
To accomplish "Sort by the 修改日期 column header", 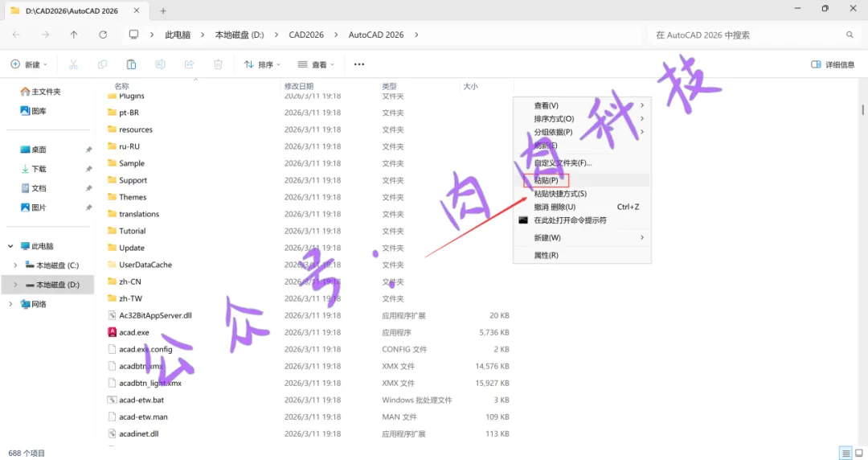I will pyautogui.click(x=299, y=86).
